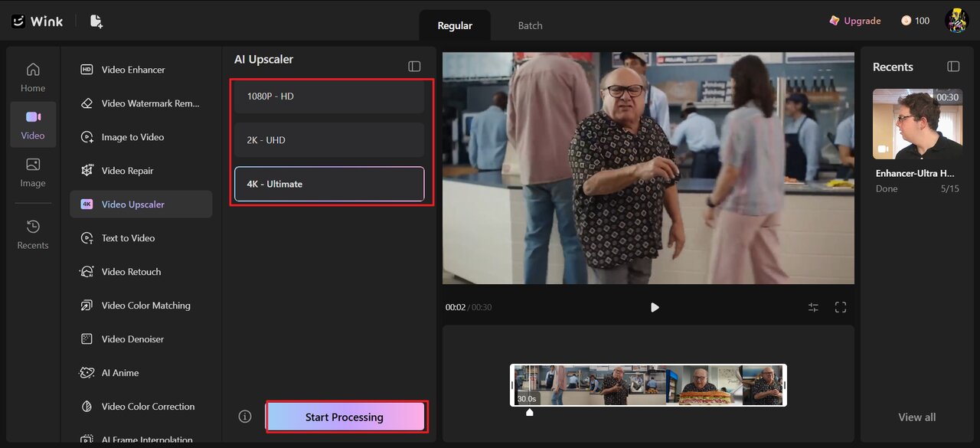
Task: Open the Video sidebar section
Action: pyautogui.click(x=33, y=125)
